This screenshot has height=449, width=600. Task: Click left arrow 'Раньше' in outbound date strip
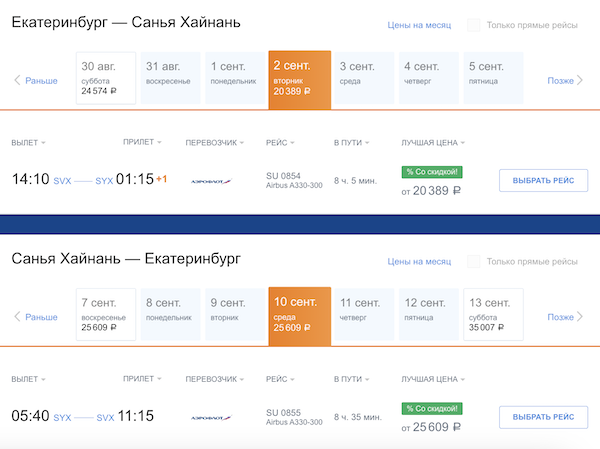click(x=36, y=80)
